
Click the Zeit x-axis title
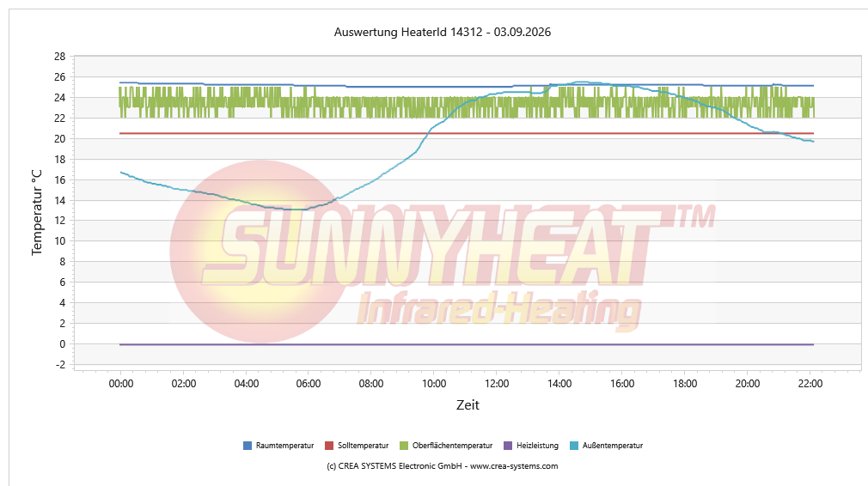point(468,405)
